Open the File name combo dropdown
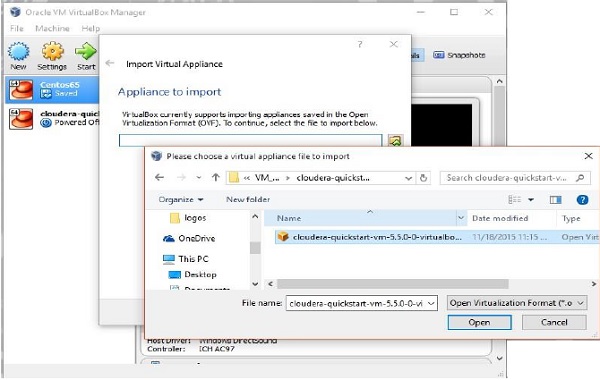This screenshot has height=380, width=600. (431, 303)
